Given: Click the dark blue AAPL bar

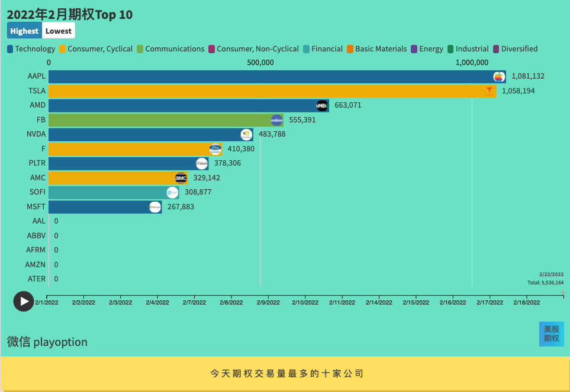Looking at the screenshot, I should [x=277, y=77].
